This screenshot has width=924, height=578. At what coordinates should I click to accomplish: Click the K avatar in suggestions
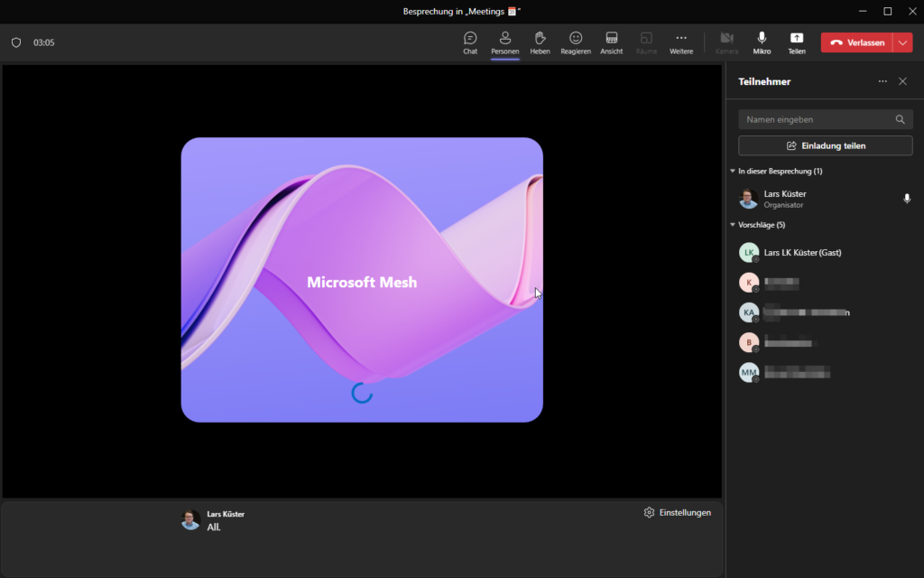(x=749, y=283)
